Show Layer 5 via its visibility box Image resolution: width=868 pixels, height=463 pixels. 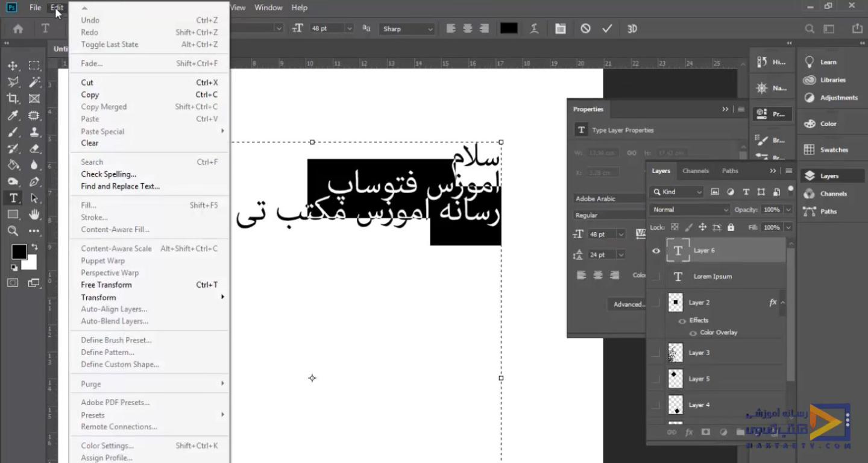656,379
